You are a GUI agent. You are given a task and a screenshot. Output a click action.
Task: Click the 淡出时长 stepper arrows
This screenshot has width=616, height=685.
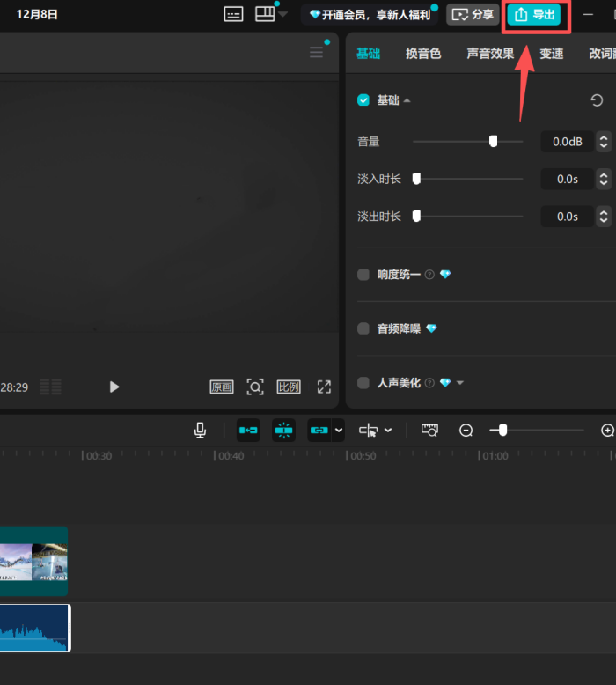[x=604, y=217]
